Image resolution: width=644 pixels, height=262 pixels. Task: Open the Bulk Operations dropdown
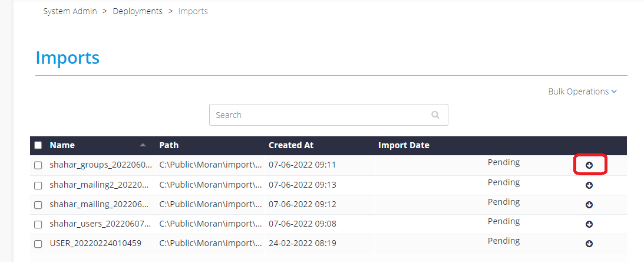[582, 91]
